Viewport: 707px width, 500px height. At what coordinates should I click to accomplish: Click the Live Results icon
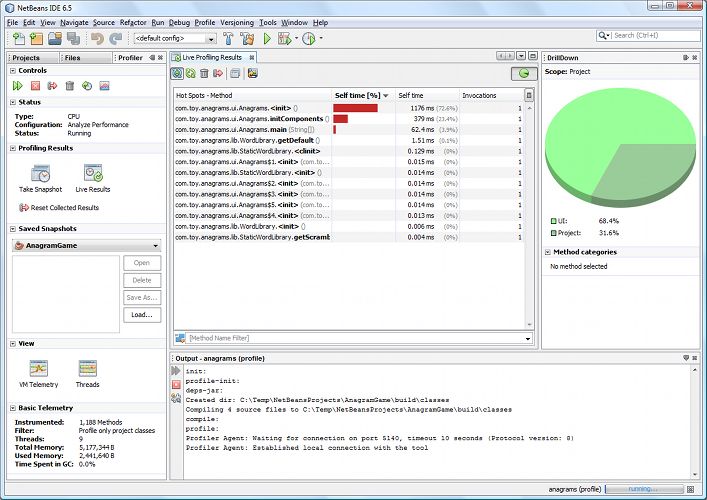coord(93,173)
